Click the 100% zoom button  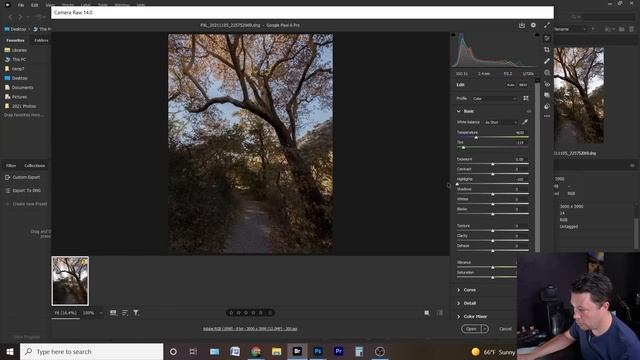[88, 313]
